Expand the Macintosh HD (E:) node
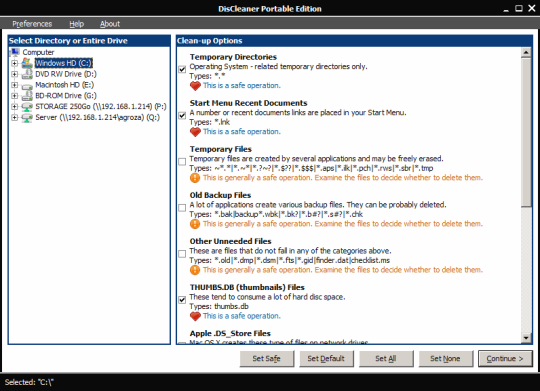 [x=14, y=85]
